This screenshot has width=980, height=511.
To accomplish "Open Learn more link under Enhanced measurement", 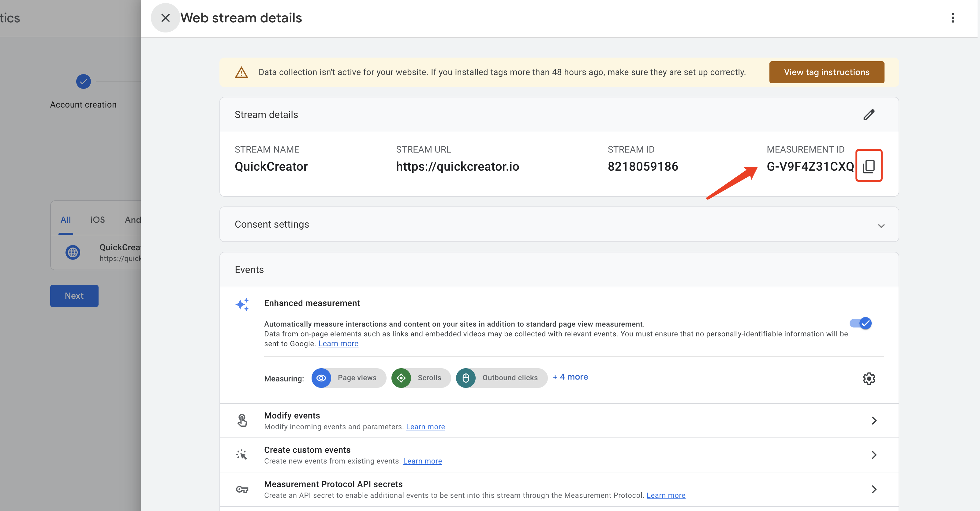I will 338,343.
